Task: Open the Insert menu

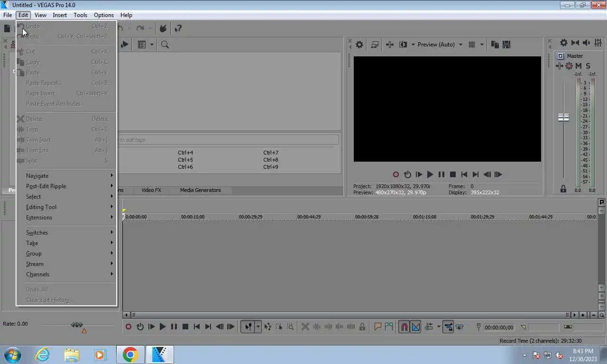Action: [x=60, y=15]
